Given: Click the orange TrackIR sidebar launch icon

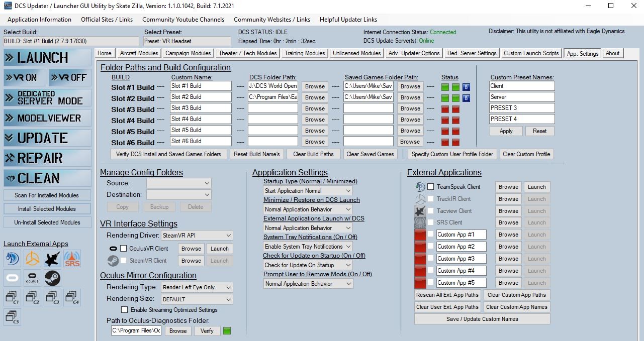Looking at the screenshot, I should [32, 259].
